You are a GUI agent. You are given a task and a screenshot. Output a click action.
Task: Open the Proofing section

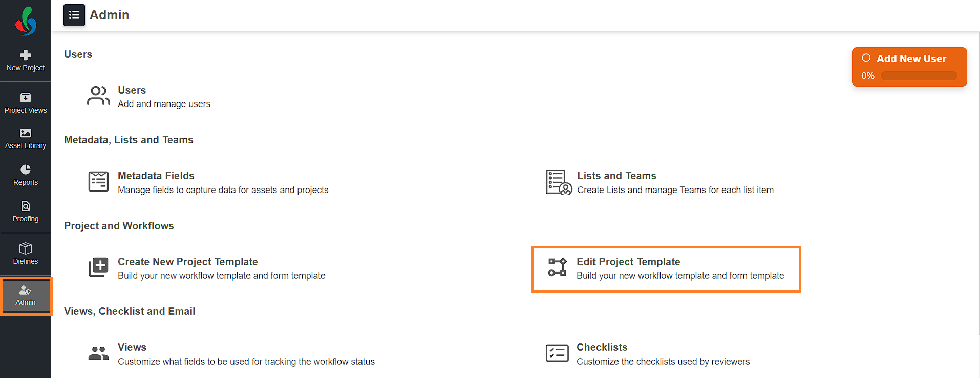(26, 212)
